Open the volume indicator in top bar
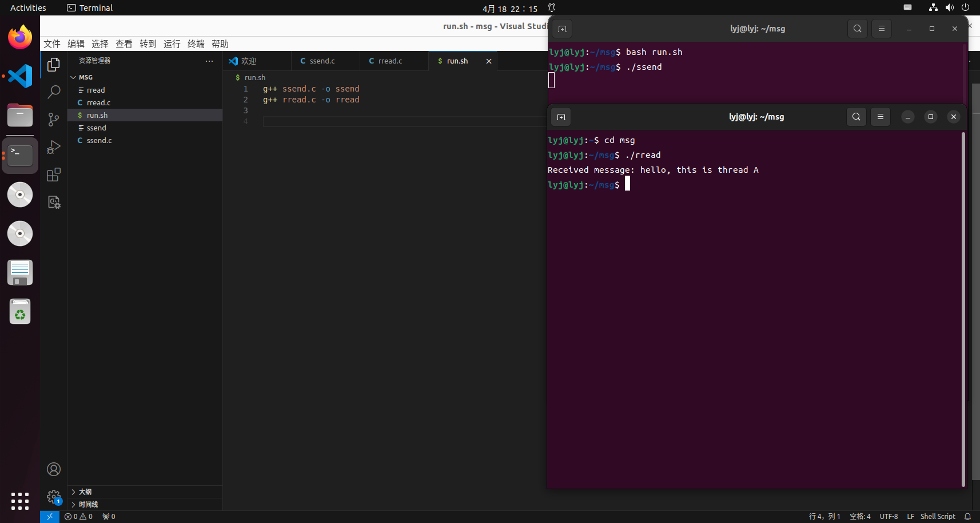 (x=950, y=7)
